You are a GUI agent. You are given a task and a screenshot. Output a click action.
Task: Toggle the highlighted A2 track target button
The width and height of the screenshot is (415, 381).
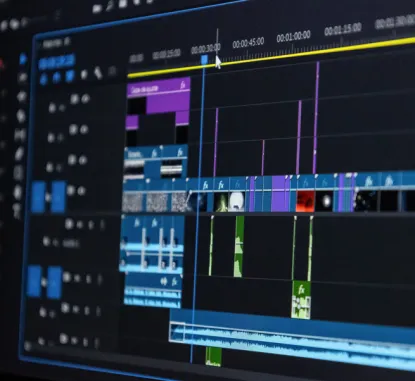pyautogui.click(x=55, y=283)
